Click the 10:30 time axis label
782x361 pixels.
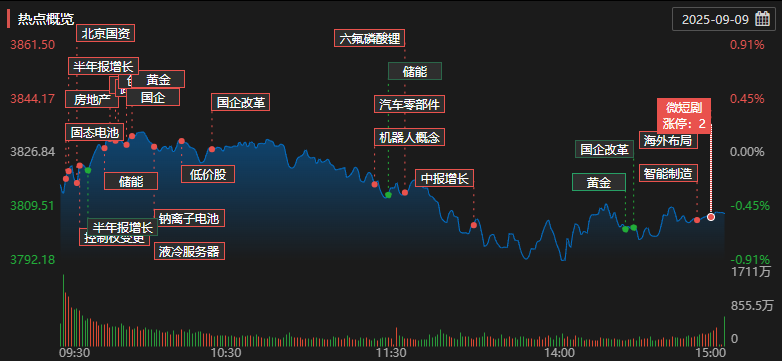tap(226, 353)
